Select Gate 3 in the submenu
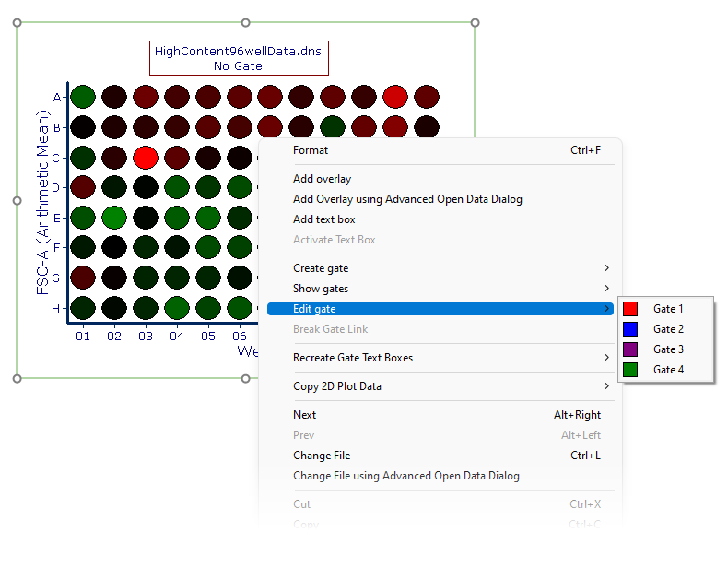The image size is (728, 580). pos(665,349)
